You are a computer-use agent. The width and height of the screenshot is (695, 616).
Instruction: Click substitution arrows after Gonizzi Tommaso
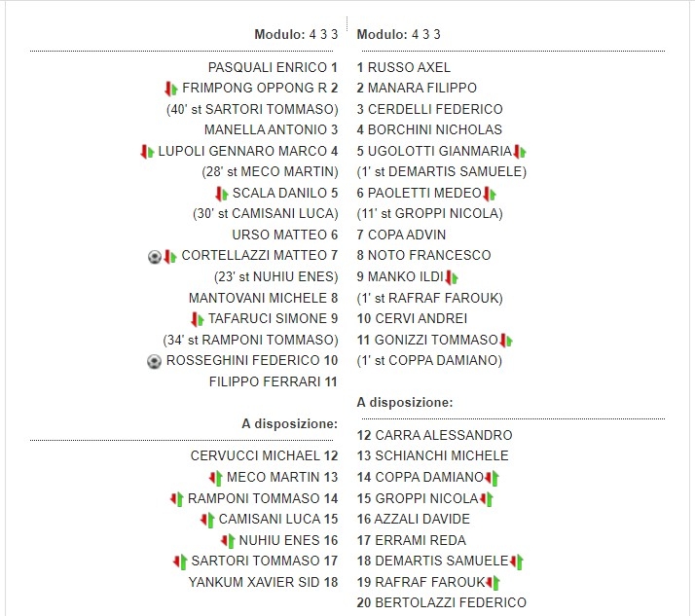pyautogui.click(x=506, y=341)
